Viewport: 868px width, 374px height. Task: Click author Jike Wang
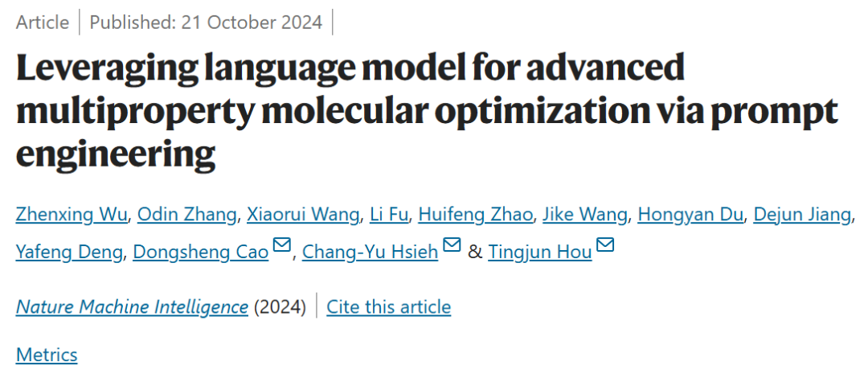click(x=586, y=214)
